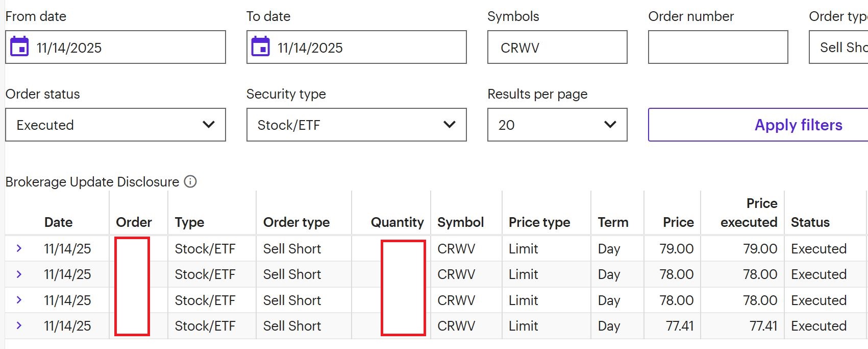Open the Security type dropdown
Screen dimensions: 868x349
pyautogui.click(x=356, y=125)
